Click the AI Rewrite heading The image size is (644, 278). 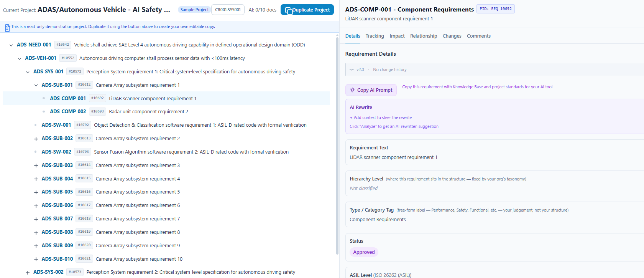pos(361,108)
